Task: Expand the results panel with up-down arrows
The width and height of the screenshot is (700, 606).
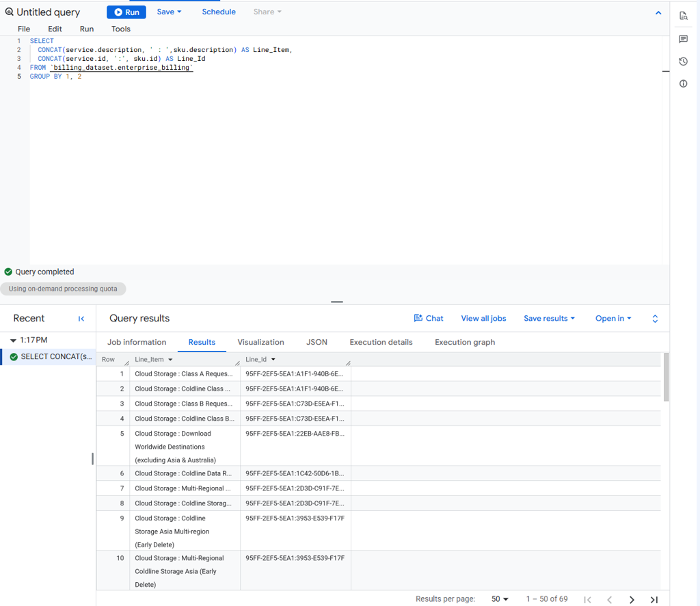Action: 655,319
